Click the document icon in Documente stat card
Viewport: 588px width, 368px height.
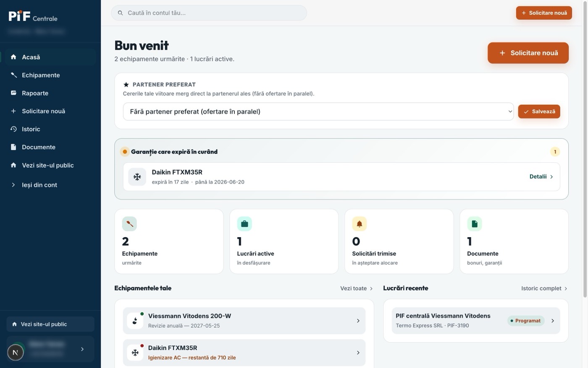pos(475,224)
